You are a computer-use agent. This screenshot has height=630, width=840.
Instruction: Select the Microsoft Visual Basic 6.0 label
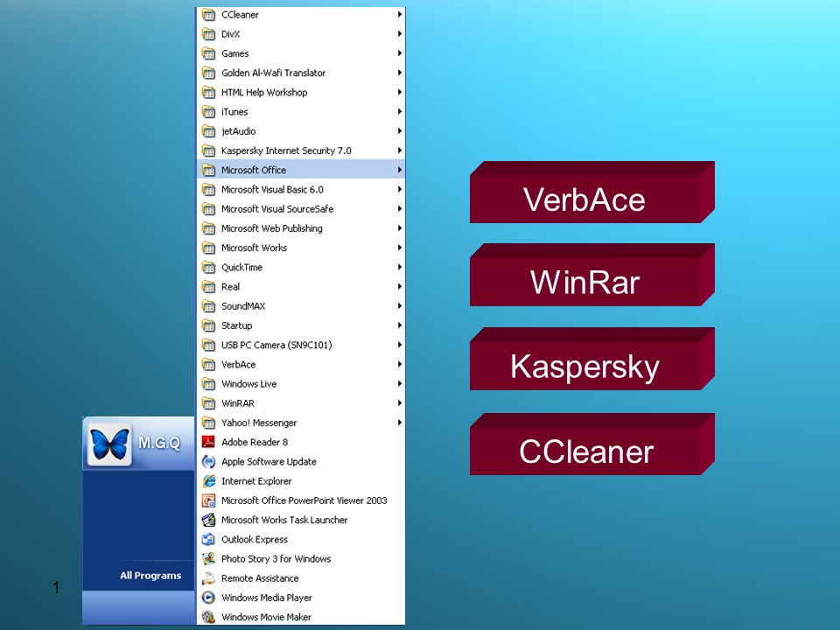pos(273,189)
